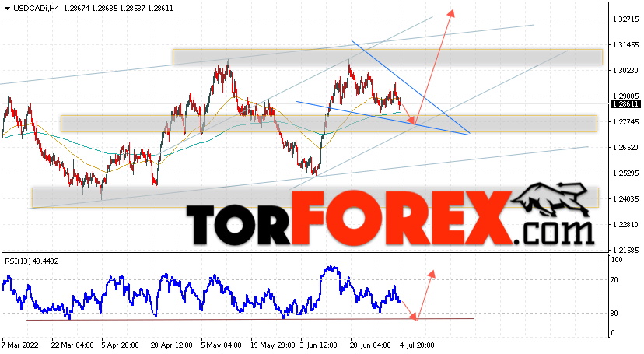Select the 1.21585 price axis label
644x354 pixels.
point(626,250)
